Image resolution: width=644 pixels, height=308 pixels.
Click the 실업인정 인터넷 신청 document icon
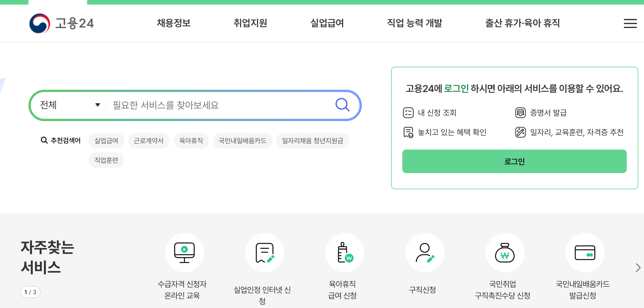tap(264, 252)
